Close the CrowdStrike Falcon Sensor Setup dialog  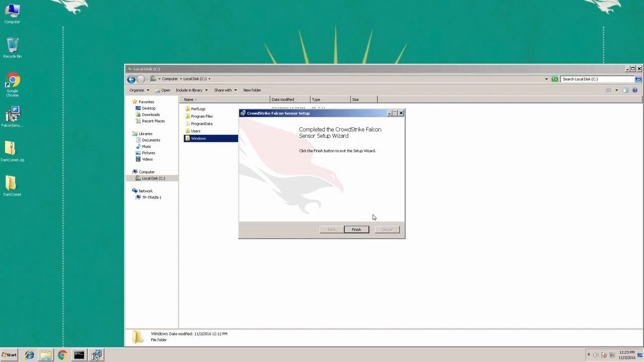(x=401, y=113)
